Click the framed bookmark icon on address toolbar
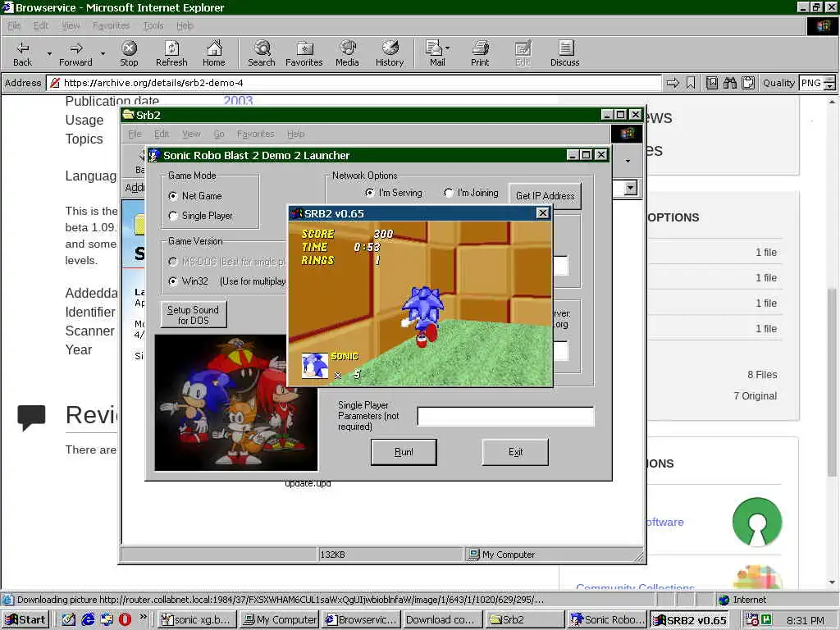840x630 pixels. point(711,83)
